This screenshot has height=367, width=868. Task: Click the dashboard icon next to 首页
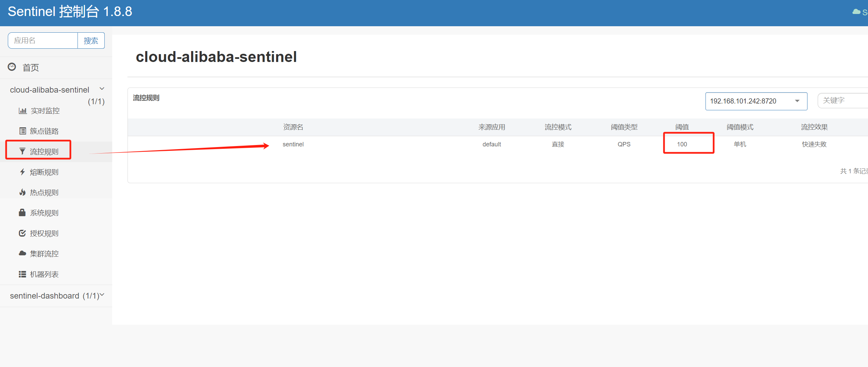click(12, 67)
